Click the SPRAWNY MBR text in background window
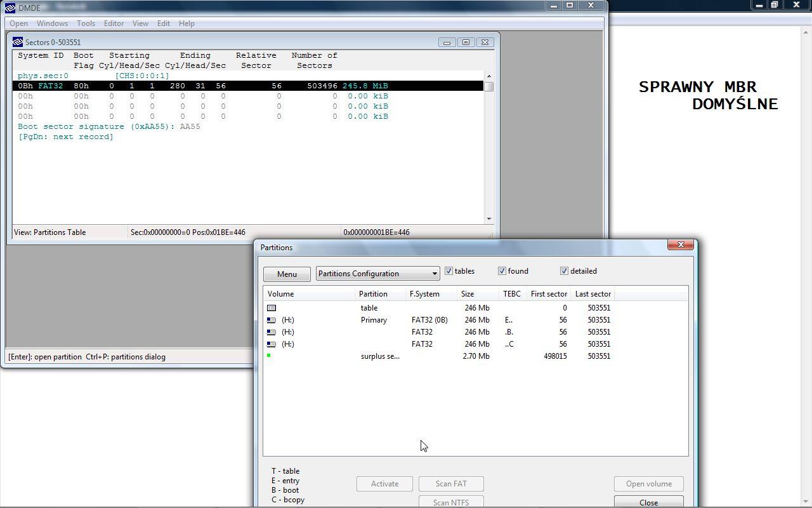The width and height of the screenshot is (812, 508). [x=698, y=86]
